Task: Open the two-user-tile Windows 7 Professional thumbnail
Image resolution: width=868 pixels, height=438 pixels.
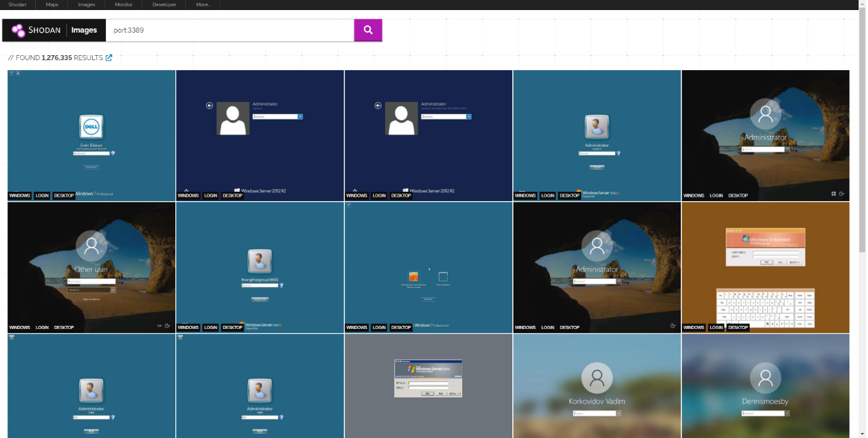Action: click(x=428, y=268)
